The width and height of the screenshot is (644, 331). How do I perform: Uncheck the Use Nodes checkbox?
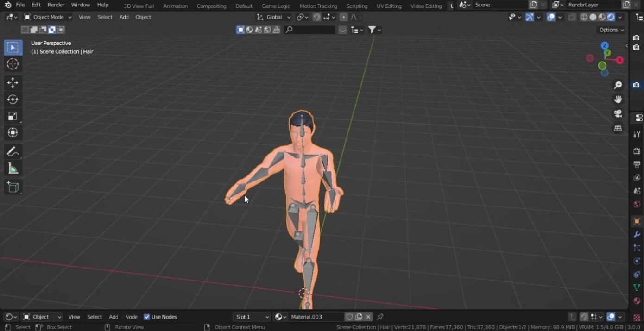(x=147, y=317)
